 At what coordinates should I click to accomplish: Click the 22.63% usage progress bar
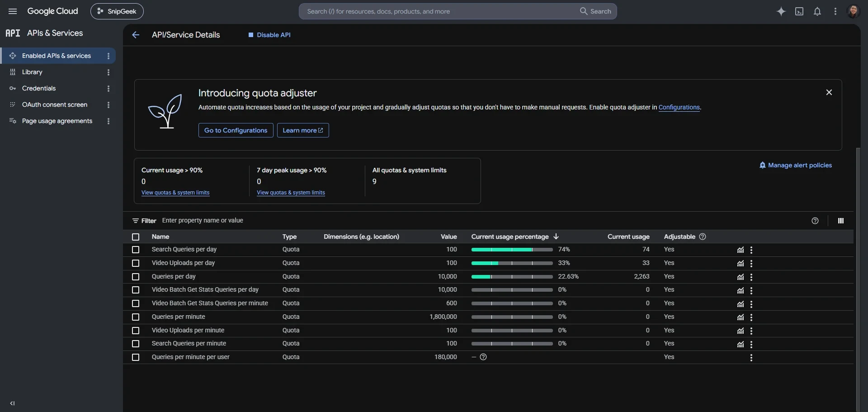[x=512, y=277]
